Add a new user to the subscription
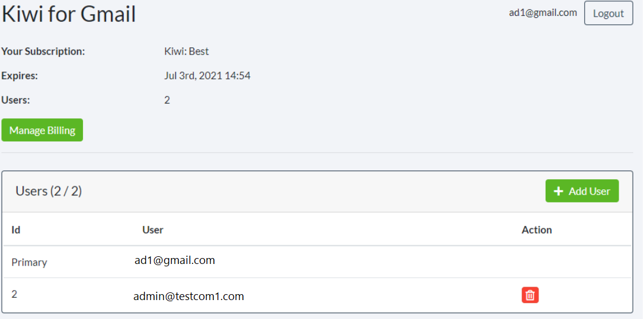Viewport: 644px width, 319px height. pyautogui.click(x=582, y=191)
